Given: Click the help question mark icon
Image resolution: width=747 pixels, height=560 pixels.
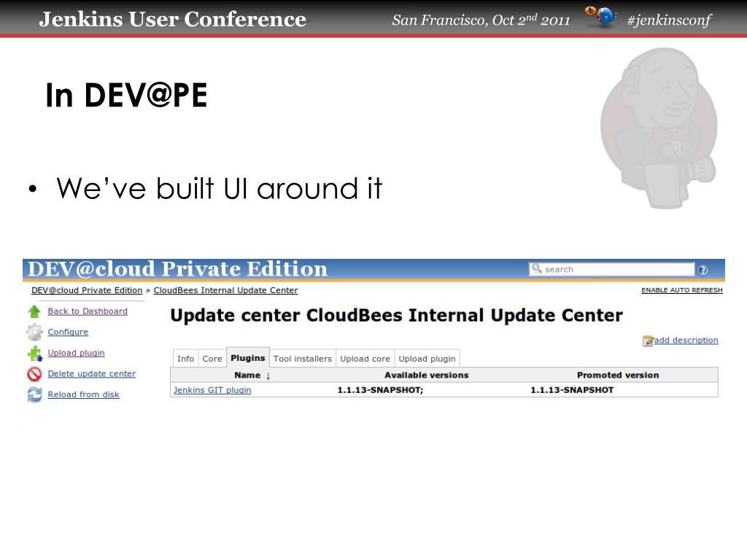Looking at the screenshot, I should [x=703, y=270].
